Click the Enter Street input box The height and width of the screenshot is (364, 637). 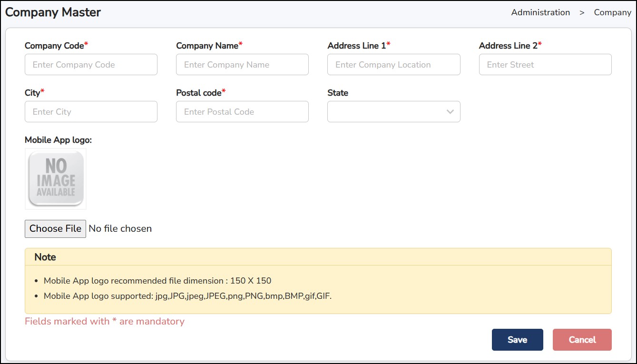545,65
